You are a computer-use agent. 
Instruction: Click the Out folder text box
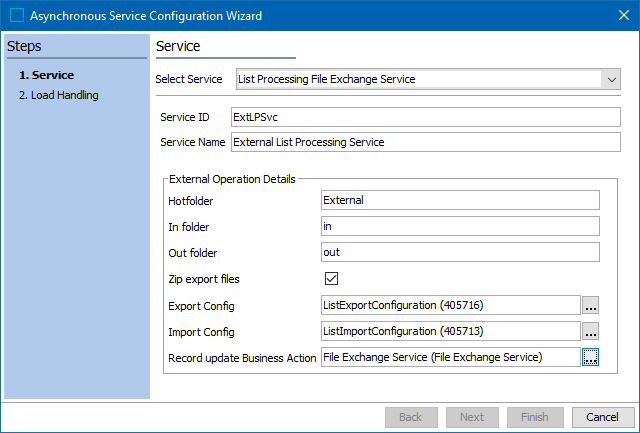pyautogui.click(x=459, y=252)
